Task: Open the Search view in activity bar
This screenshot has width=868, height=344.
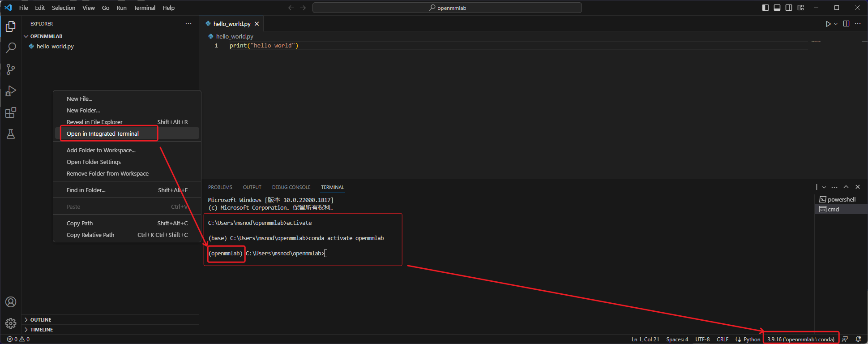Action: click(x=11, y=48)
